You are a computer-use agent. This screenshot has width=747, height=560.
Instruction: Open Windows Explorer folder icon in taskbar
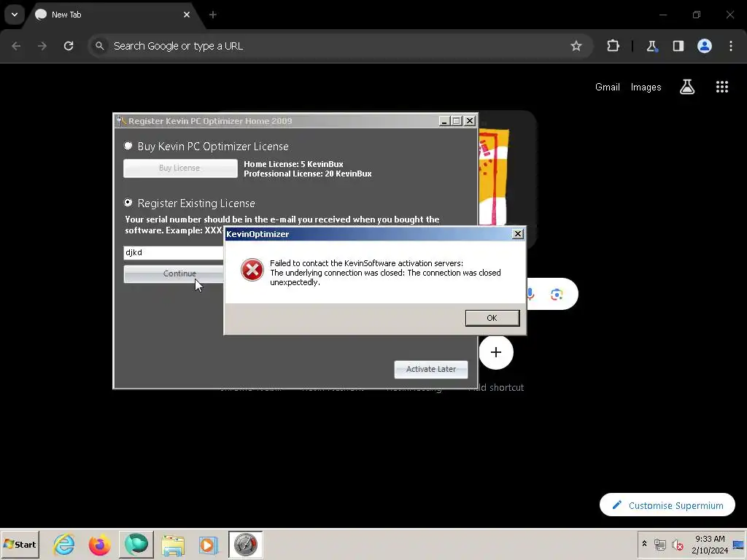point(173,545)
